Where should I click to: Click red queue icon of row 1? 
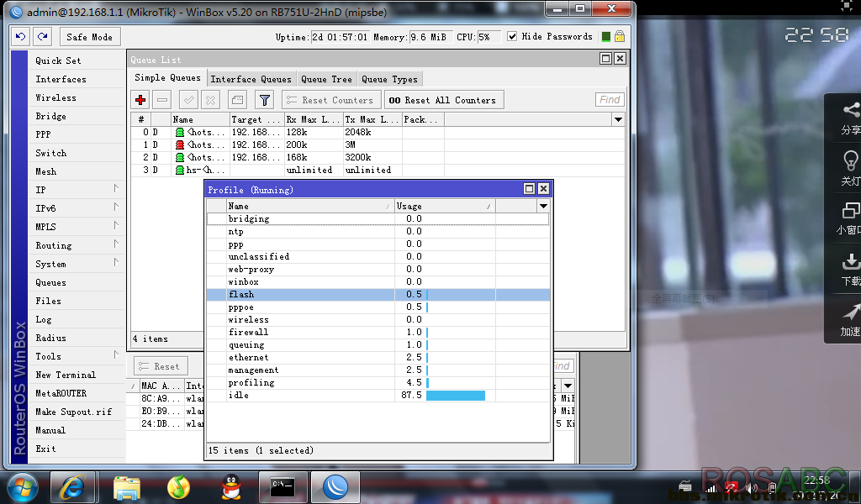pos(180,144)
